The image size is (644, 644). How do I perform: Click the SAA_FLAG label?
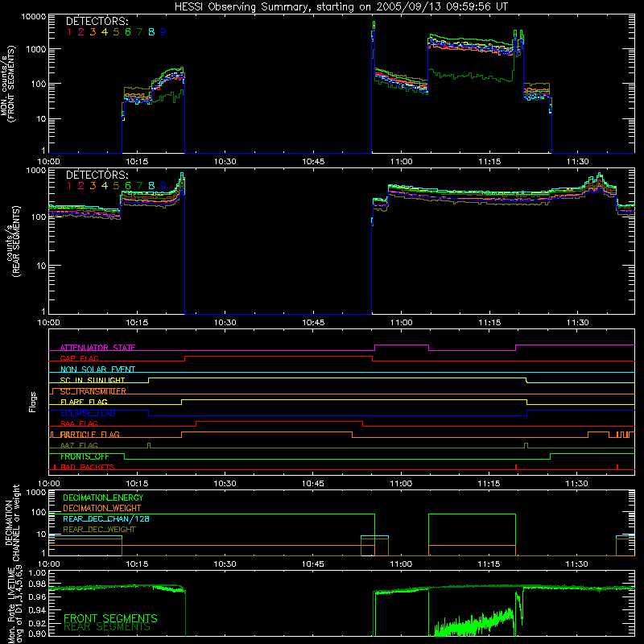point(79,423)
